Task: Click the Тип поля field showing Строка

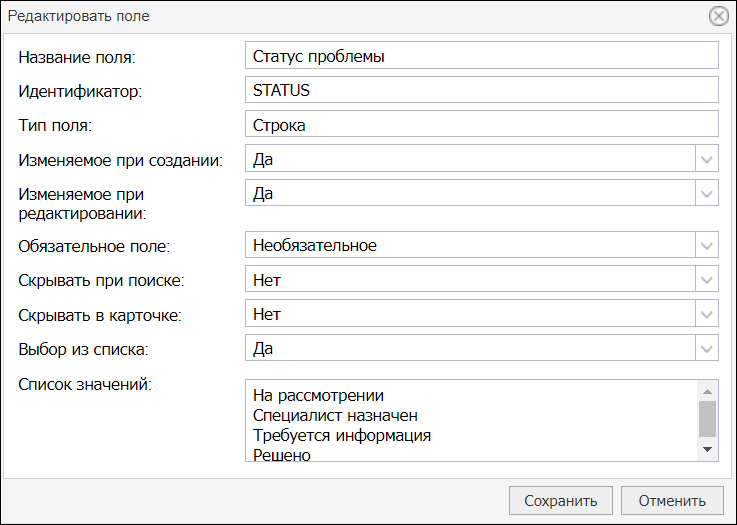Action: (x=482, y=124)
